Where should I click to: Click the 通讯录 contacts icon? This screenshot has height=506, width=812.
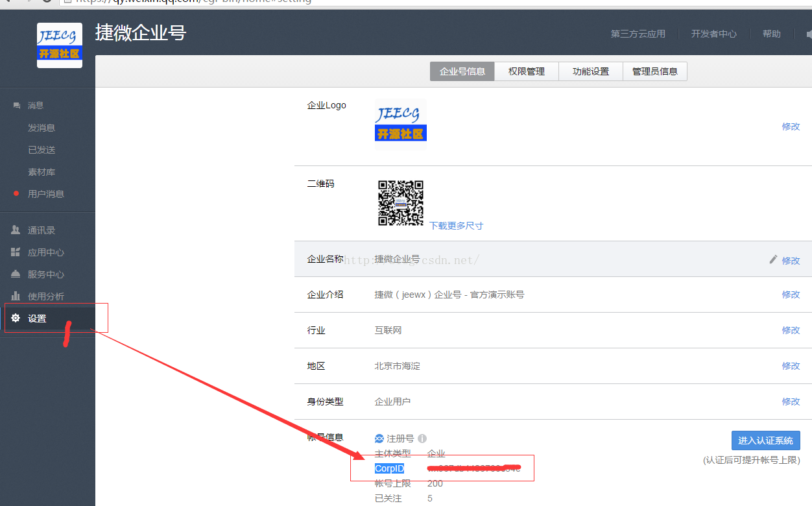[x=16, y=230]
